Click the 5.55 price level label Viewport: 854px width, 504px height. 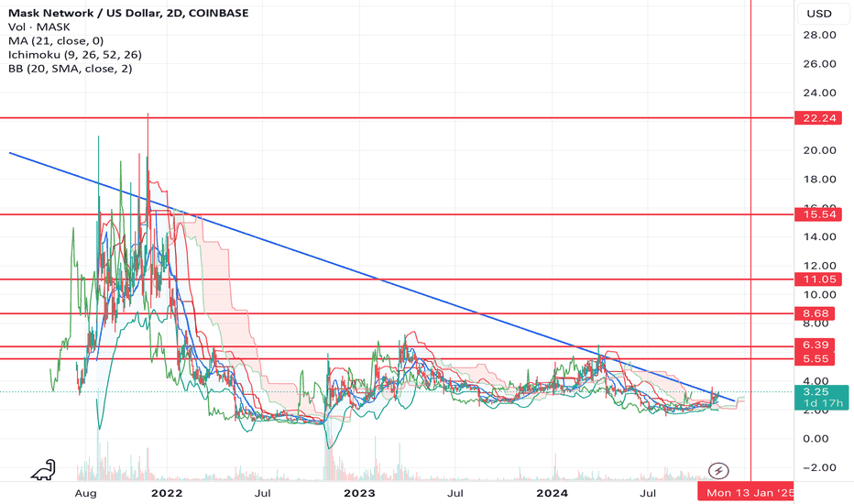(816, 358)
